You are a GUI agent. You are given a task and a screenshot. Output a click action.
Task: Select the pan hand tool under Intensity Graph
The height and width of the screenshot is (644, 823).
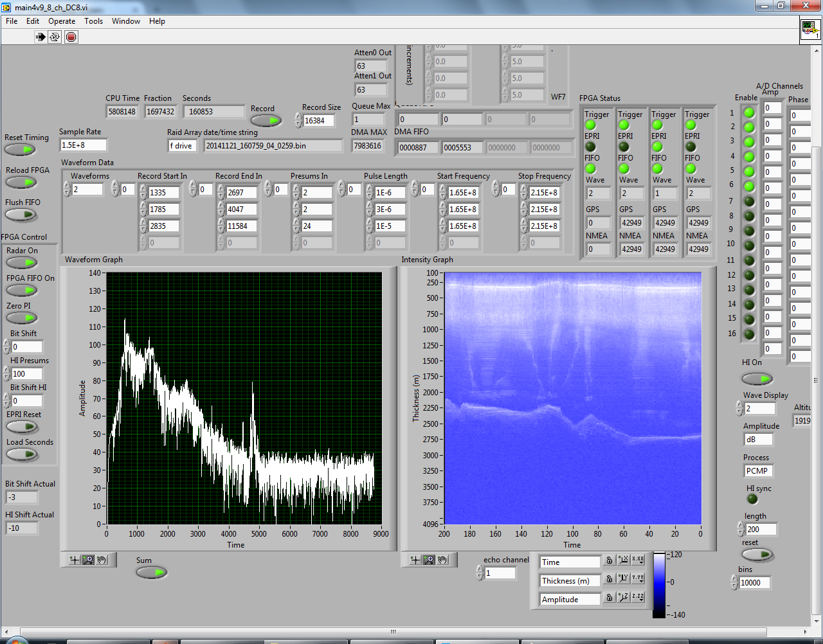[443, 560]
